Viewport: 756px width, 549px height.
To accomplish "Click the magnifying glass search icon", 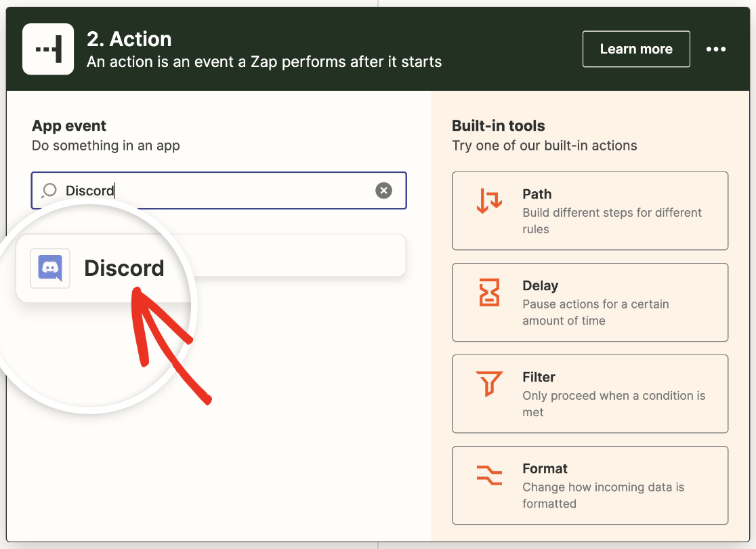I will [49, 190].
